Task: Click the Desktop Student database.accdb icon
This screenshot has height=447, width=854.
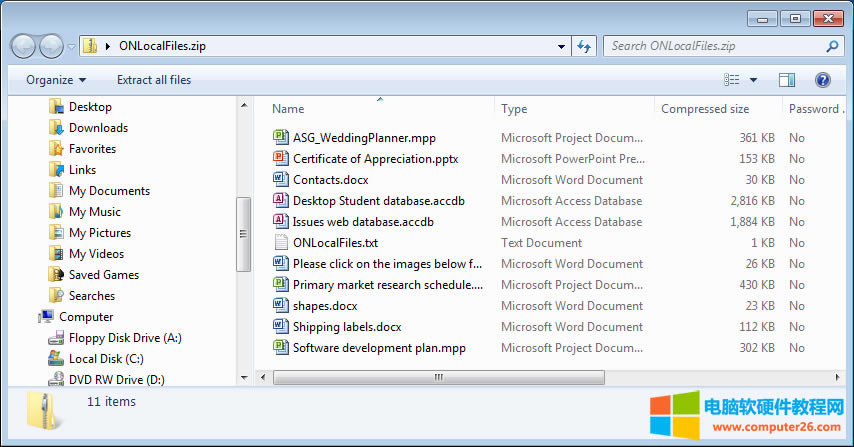Action: [x=280, y=201]
